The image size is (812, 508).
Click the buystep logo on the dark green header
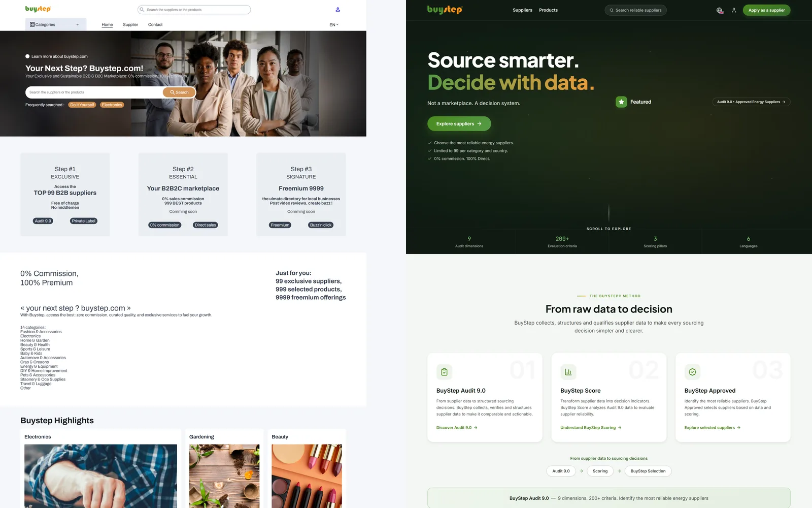tap(445, 10)
